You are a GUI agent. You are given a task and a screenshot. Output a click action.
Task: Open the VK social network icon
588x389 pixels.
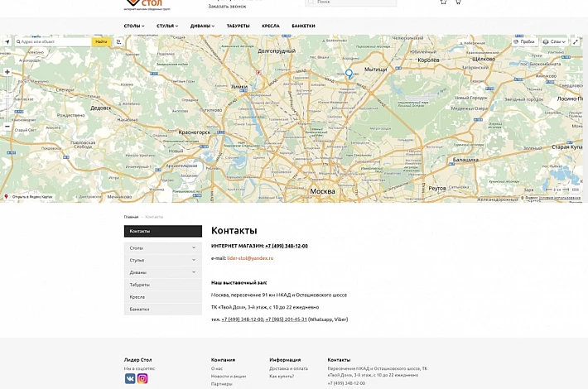pos(130,378)
